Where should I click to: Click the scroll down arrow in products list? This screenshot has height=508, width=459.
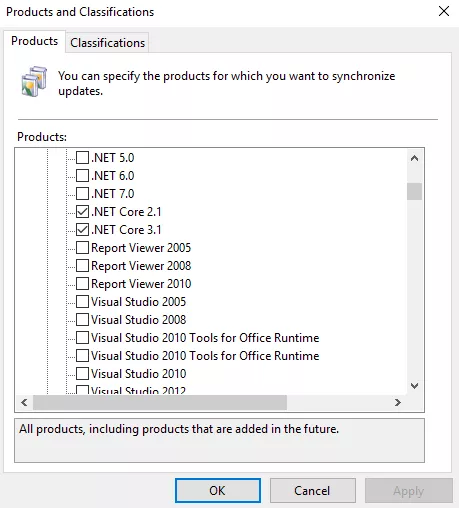click(x=414, y=386)
